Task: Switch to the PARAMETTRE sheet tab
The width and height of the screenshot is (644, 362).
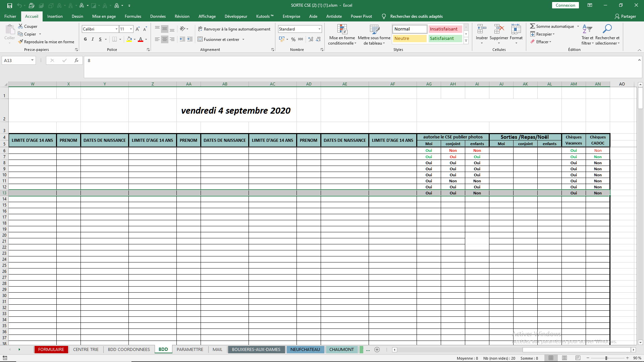Action: click(190, 349)
